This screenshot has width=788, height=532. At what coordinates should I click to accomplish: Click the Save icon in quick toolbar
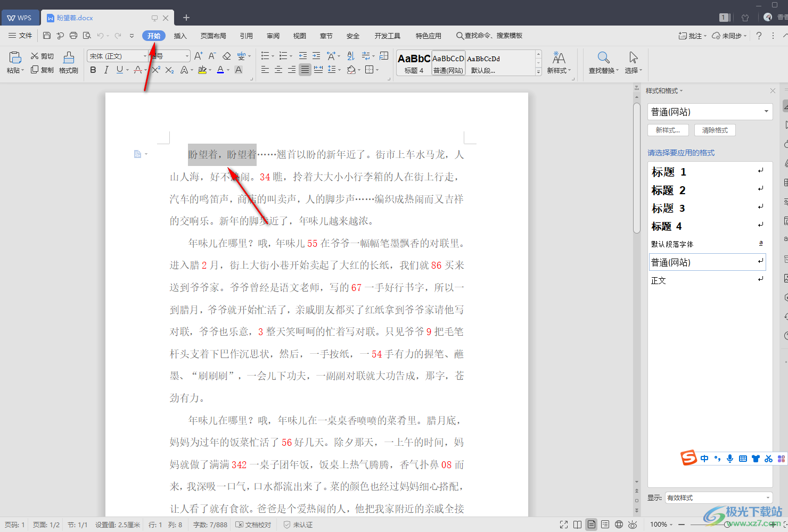click(47, 36)
